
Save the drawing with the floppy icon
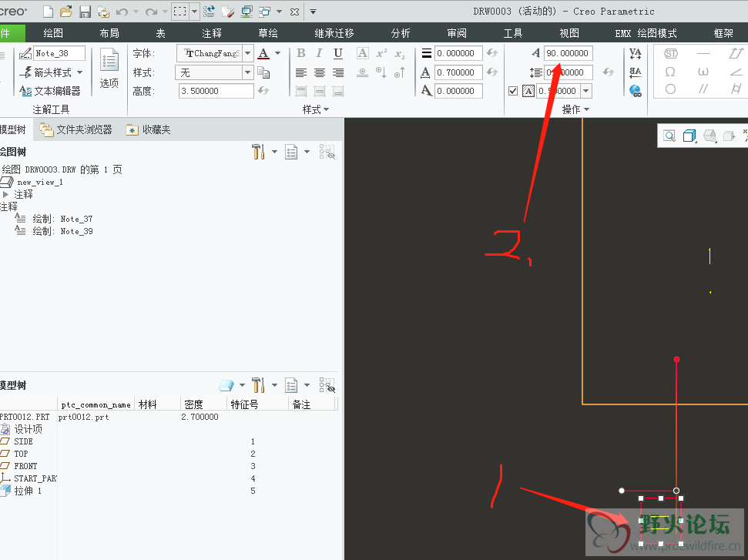tap(85, 12)
